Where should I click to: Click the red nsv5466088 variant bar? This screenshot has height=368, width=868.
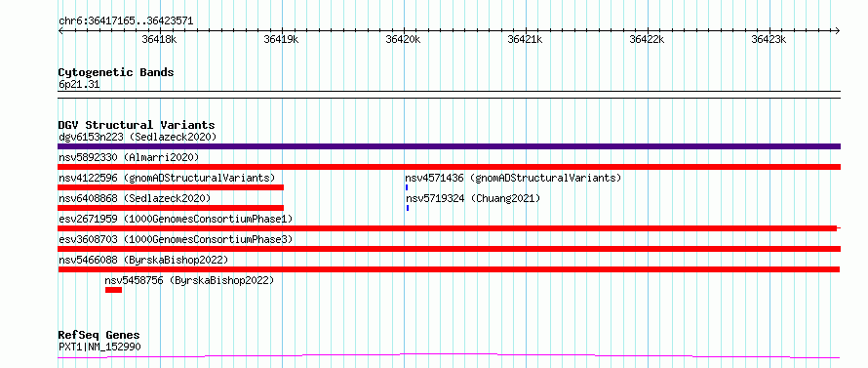[x=449, y=269]
